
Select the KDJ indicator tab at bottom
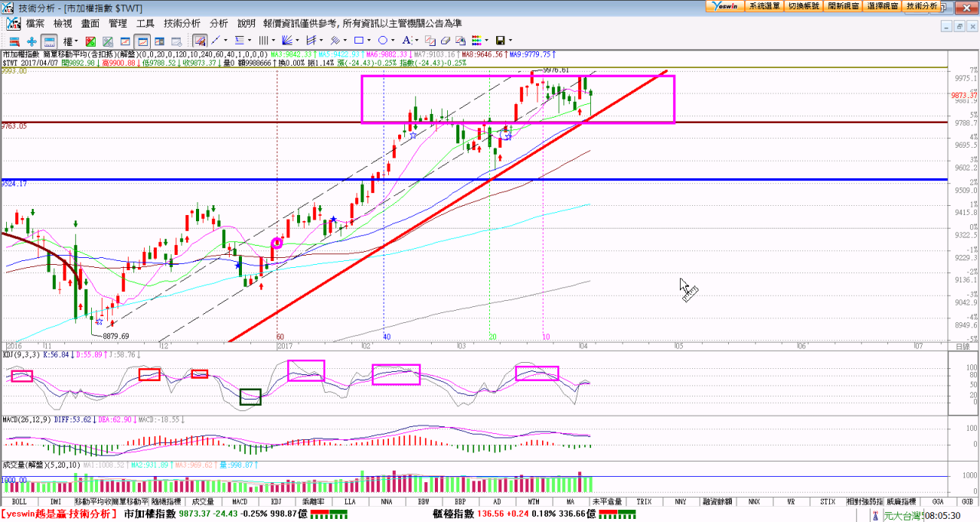[x=276, y=501]
